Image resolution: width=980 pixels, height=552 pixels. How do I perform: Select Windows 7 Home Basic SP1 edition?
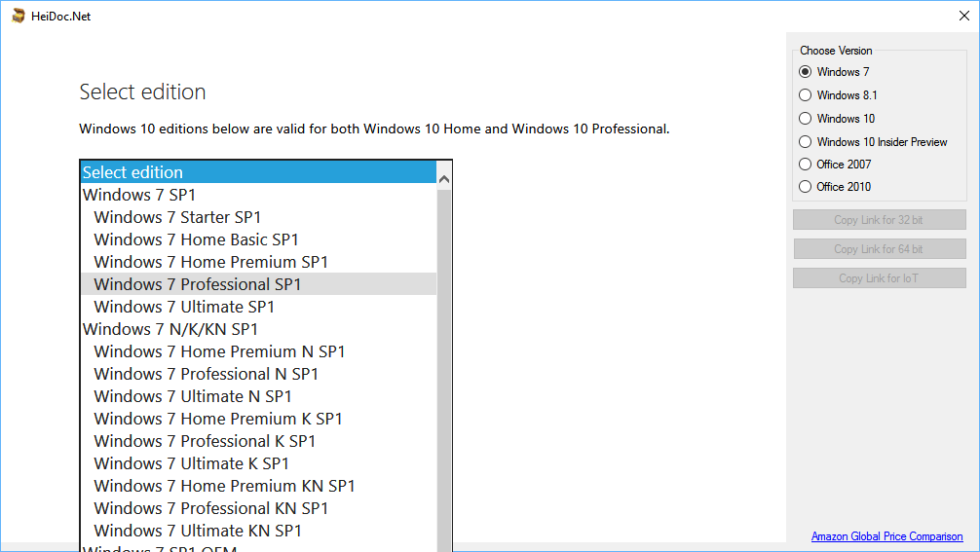click(x=259, y=239)
